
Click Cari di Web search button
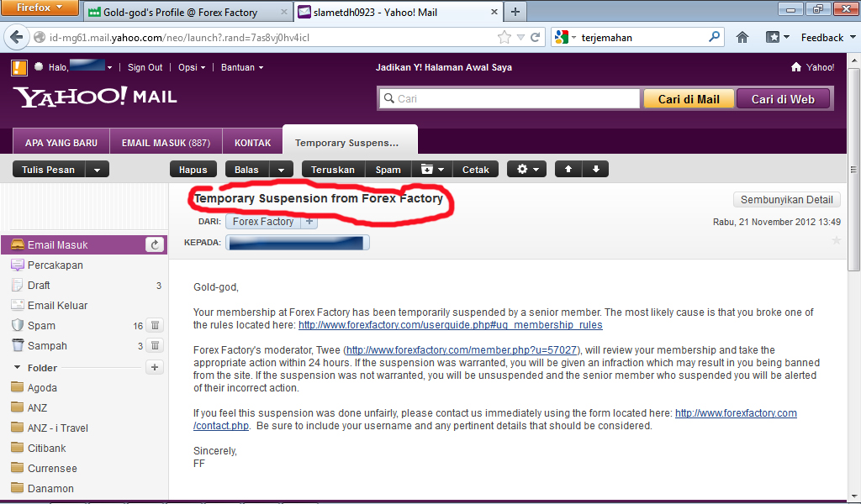click(783, 99)
